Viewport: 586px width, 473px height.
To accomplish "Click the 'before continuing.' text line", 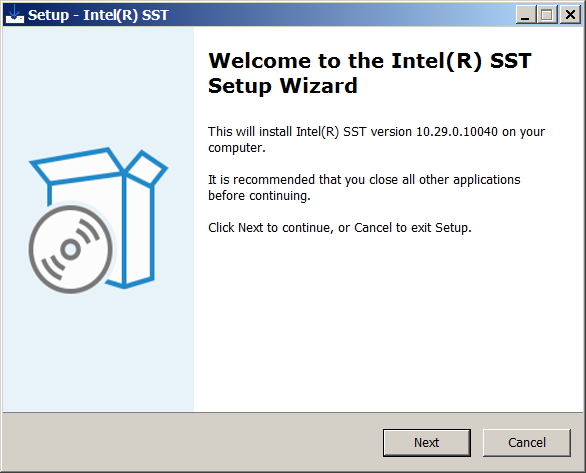I will pyautogui.click(x=259, y=196).
